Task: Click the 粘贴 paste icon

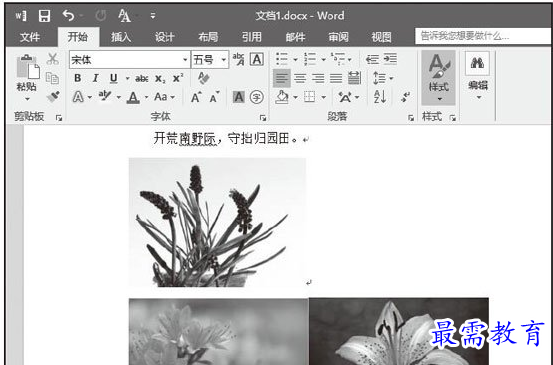Action: 28,67
